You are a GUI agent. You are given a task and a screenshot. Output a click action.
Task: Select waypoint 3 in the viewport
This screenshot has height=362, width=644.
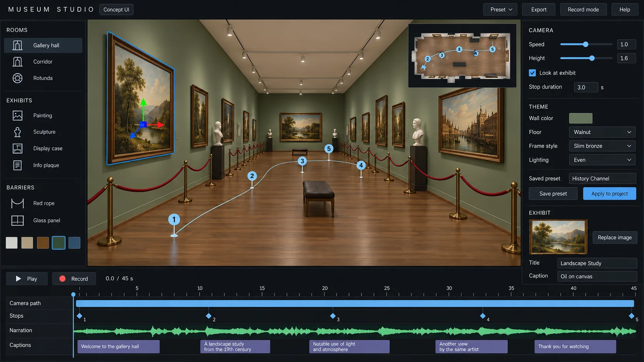coord(302,161)
